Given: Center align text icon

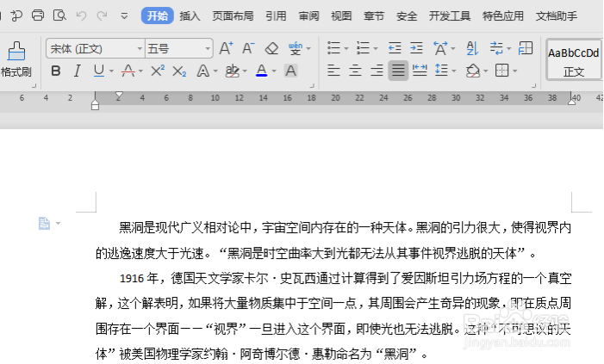Looking at the screenshot, I should pyautogui.click(x=355, y=71).
